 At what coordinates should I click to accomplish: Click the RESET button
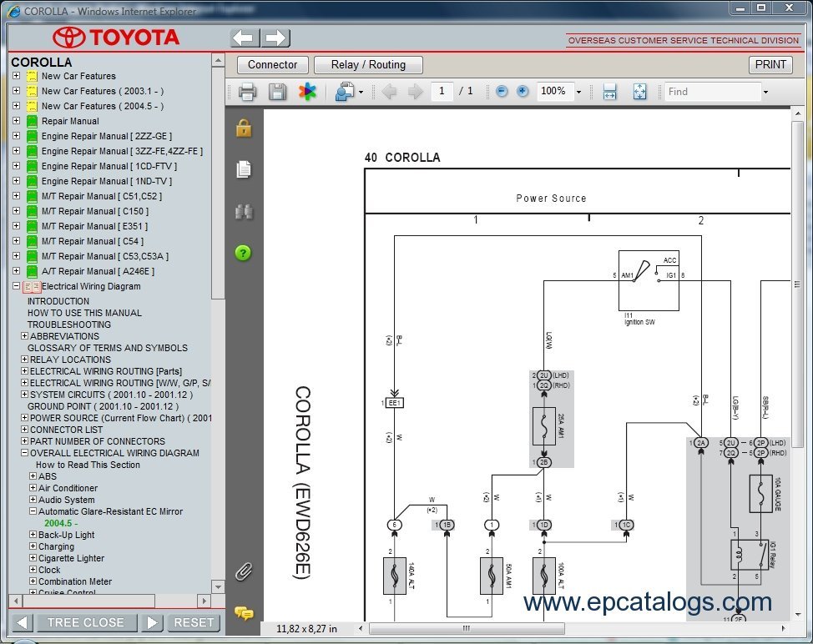194,622
